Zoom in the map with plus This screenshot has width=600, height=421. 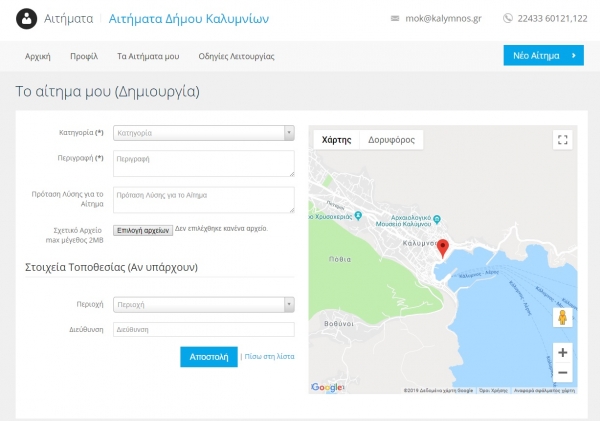[x=562, y=352]
